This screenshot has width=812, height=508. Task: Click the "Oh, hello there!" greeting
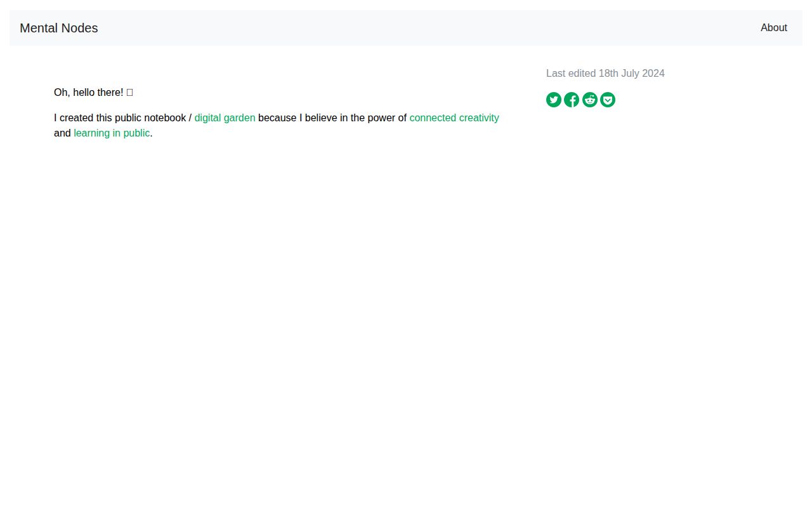(x=88, y=93)
